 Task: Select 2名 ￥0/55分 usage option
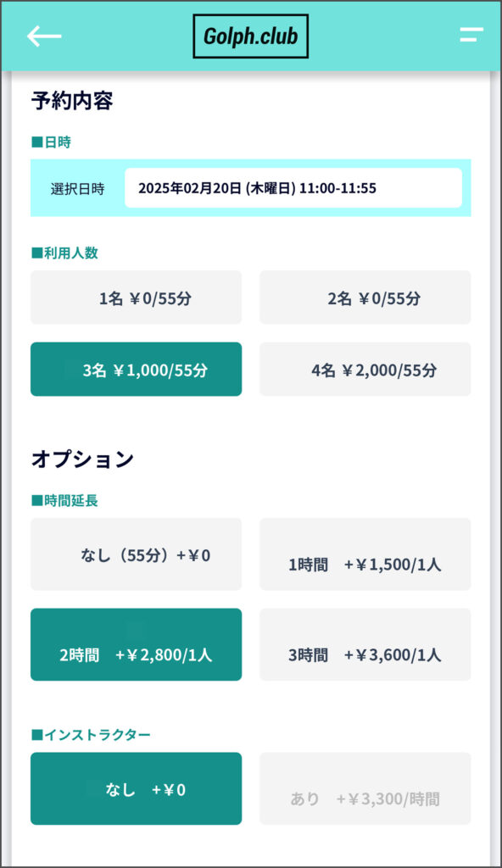pyautogui.click(x=365, y=298)
